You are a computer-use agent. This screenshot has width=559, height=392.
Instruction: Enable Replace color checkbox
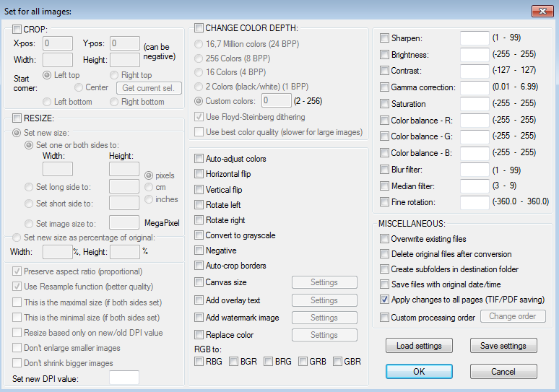(199, 335)
